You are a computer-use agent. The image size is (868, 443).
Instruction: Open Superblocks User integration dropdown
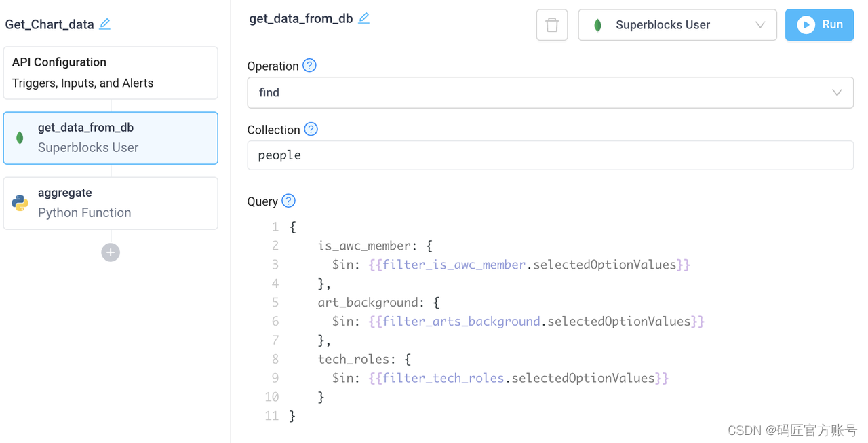[677, 25]
